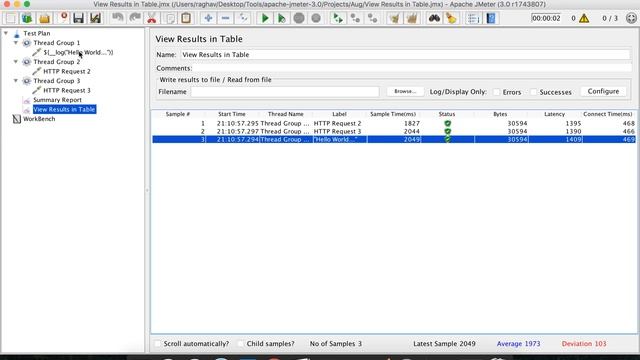Viewport: 640px width, 360px height.
Task: Enable the Successes only checkbox
Action: [x=533, y=92]
